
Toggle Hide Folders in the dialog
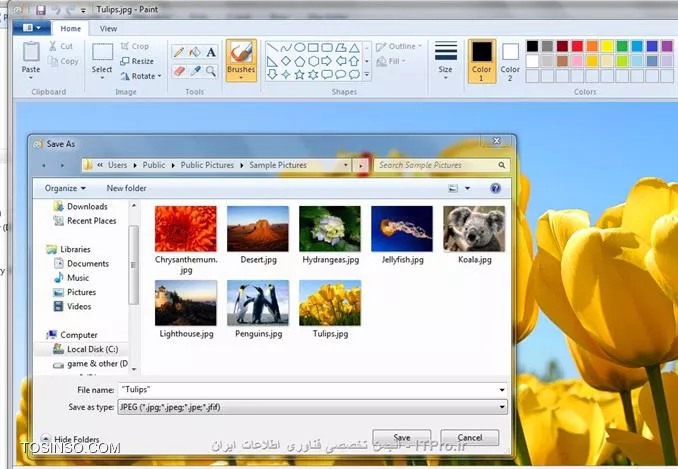pyautogui.click(x=76, y=439)
